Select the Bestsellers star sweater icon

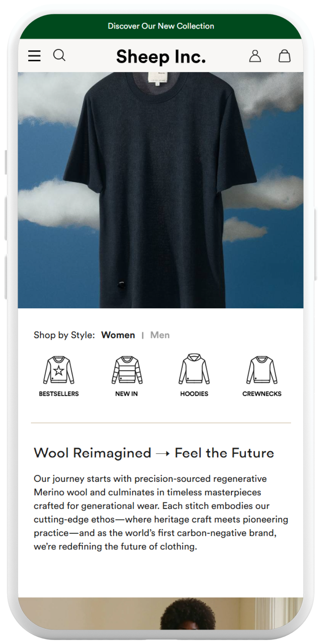pyautogui.click(x=59, y=370)
